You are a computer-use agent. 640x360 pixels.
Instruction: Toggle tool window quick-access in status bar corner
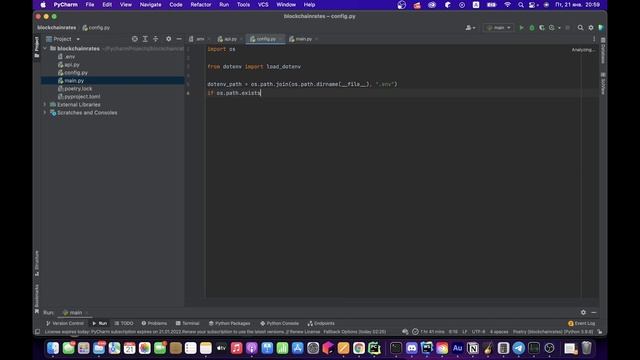coord(38,332)
